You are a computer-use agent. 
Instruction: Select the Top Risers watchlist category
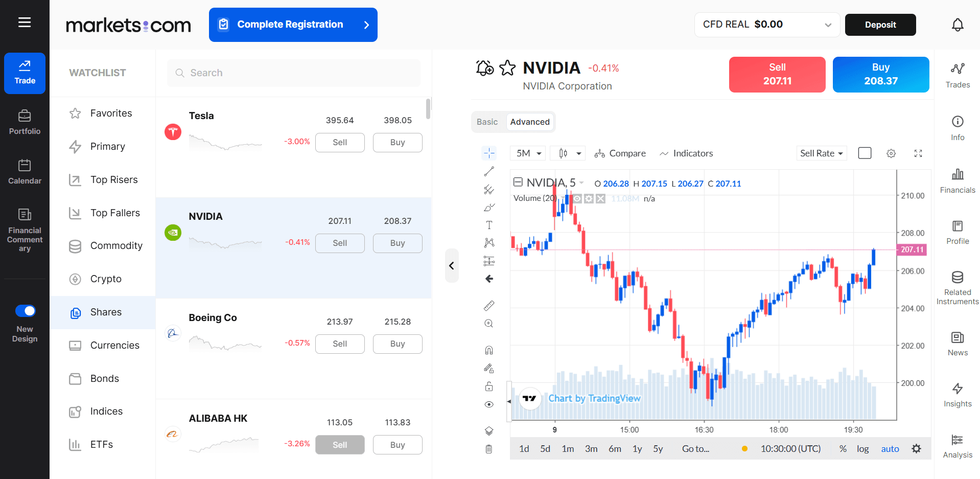click(x=103, y=179)
